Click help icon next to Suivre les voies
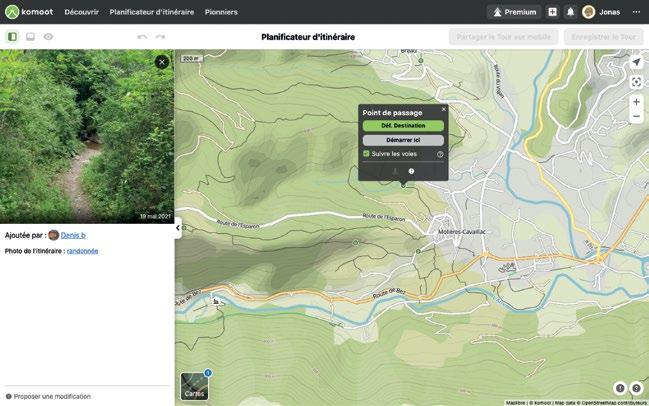The image size is (649, 406). (440, 154)
